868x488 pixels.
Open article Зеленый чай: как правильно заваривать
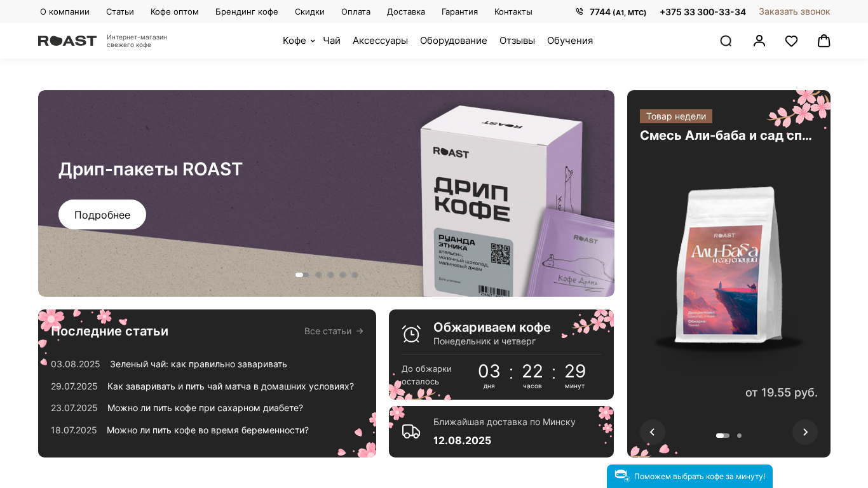(x=198, y=364)
